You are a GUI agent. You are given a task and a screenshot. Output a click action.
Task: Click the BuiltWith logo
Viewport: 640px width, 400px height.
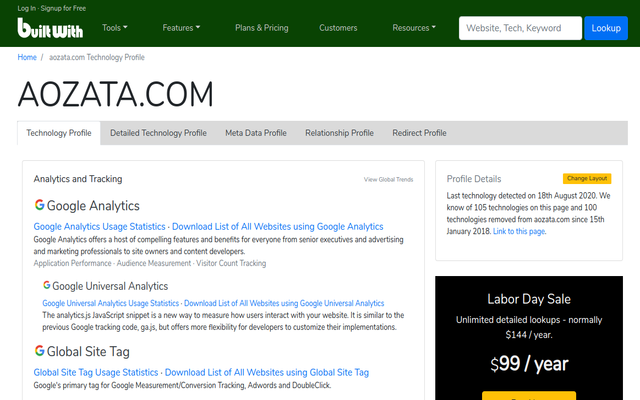pos(50,28)
